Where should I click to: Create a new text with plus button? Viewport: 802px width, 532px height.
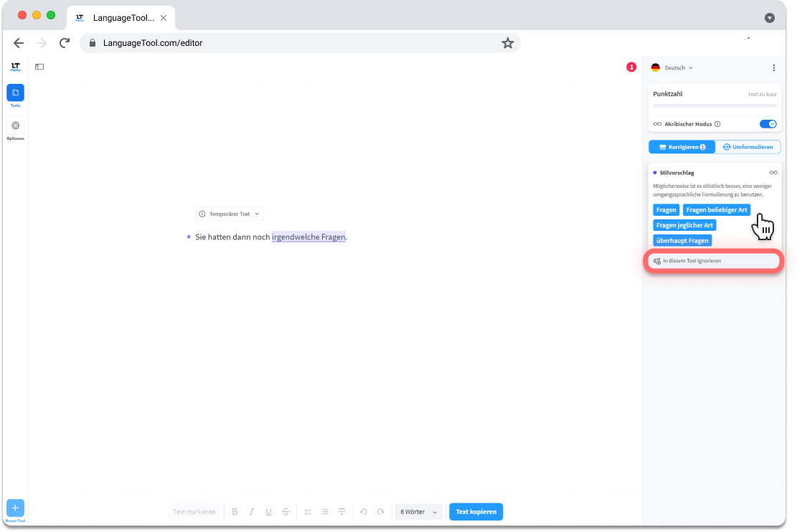15,508
